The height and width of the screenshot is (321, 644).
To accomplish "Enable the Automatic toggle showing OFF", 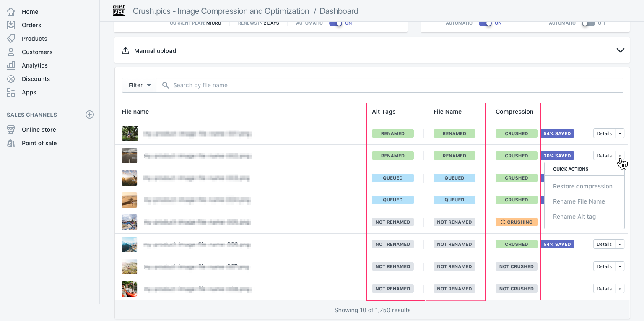I will pos(588,23).
